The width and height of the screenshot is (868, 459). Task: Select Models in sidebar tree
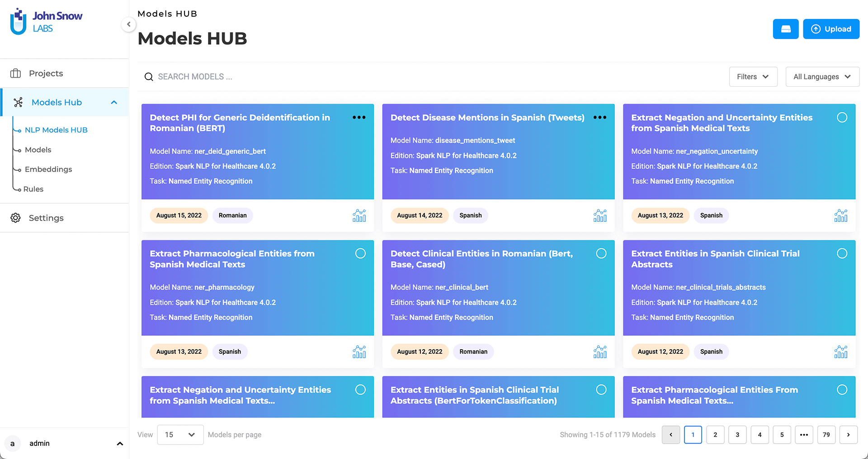[x=38, y=150]
